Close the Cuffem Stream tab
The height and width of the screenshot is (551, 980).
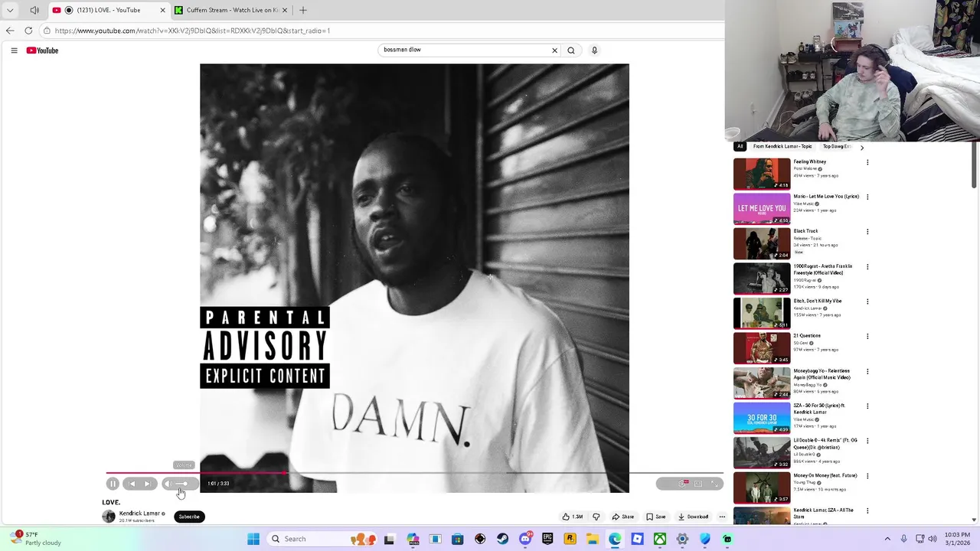tap(285, 10)
